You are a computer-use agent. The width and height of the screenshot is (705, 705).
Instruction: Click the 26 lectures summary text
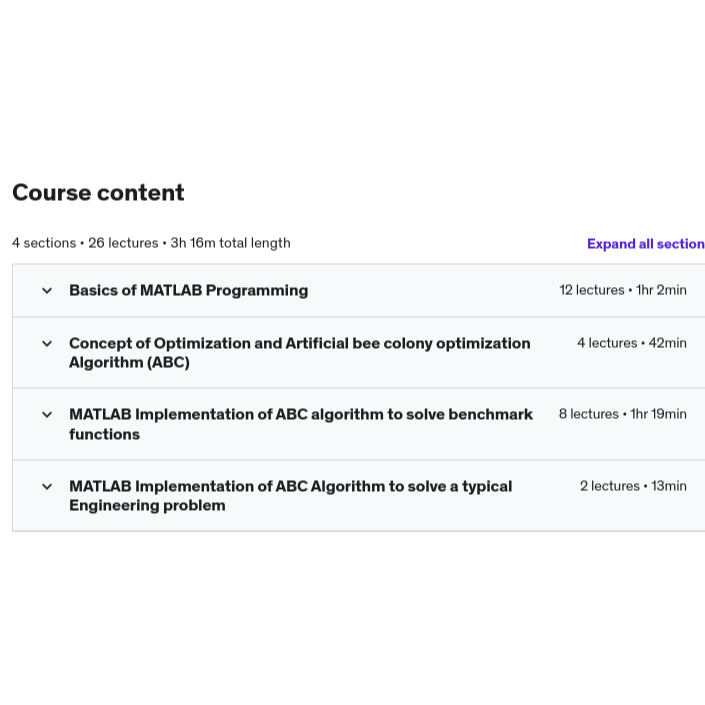[x=123, y=243]
